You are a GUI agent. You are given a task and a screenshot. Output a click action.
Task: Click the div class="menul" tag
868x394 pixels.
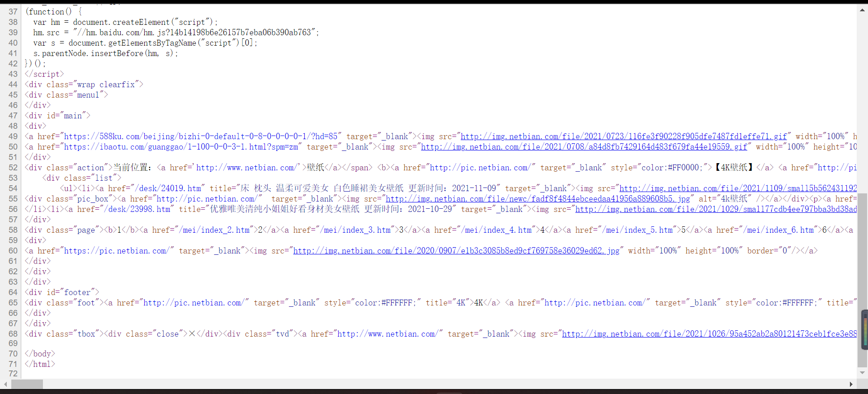click(66, 95)
